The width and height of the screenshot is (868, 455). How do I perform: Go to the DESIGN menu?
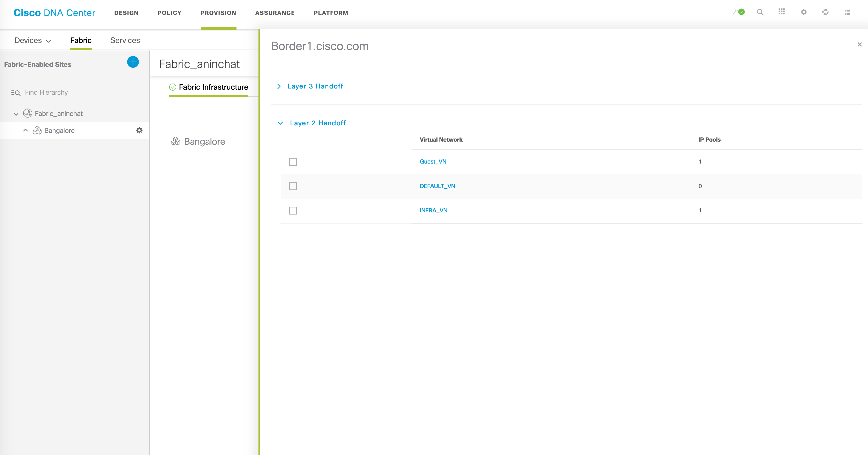126,13
